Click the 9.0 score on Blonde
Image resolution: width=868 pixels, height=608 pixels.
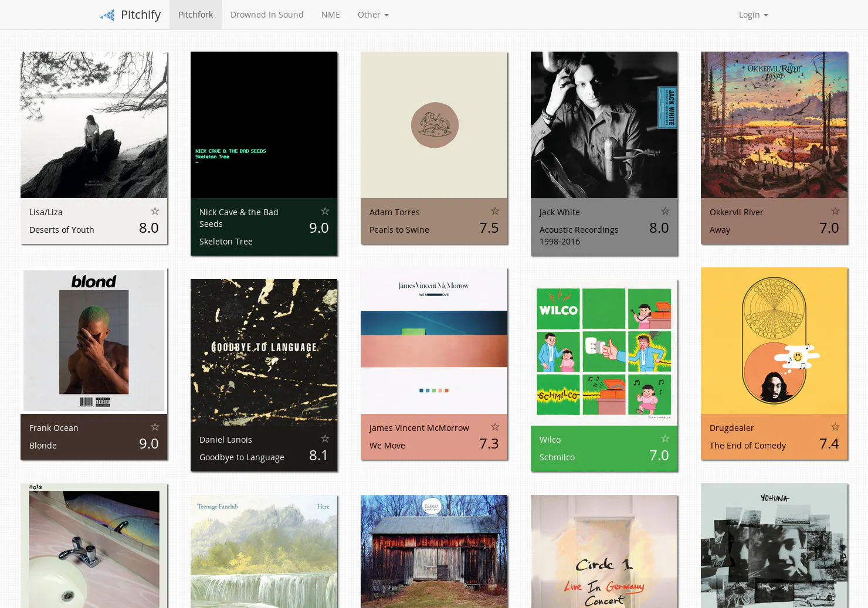(x=149, y=444)
